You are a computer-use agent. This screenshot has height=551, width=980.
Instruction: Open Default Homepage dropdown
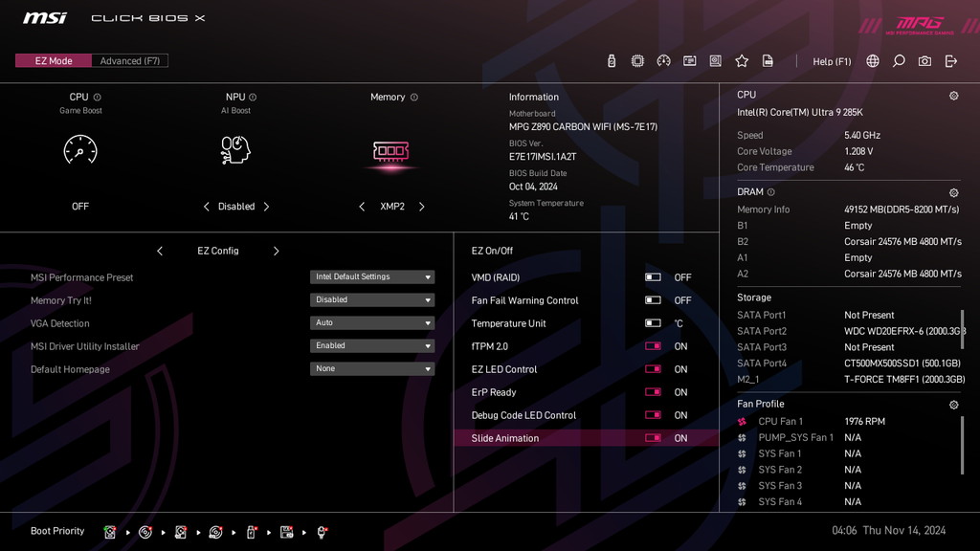click(x=372, y=368)
